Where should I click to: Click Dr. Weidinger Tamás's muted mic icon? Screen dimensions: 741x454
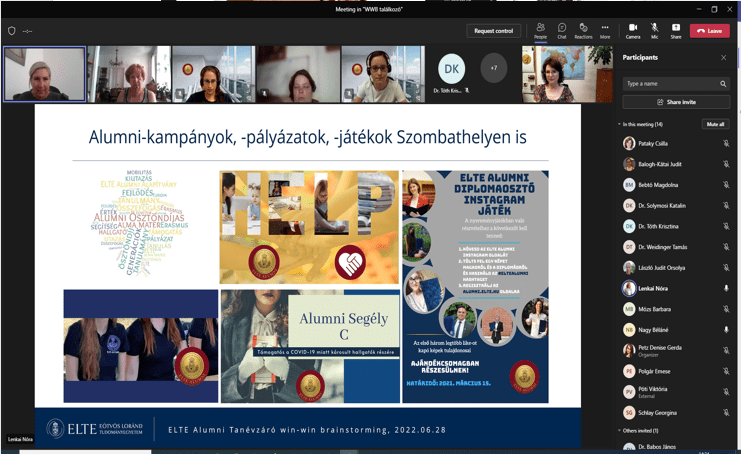point(726,247)
